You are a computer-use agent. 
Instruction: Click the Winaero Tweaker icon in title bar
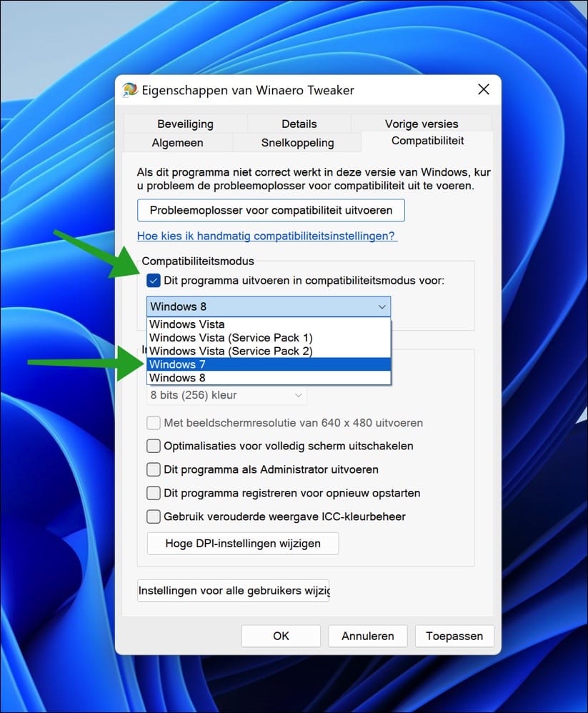(x=129, y=89)
